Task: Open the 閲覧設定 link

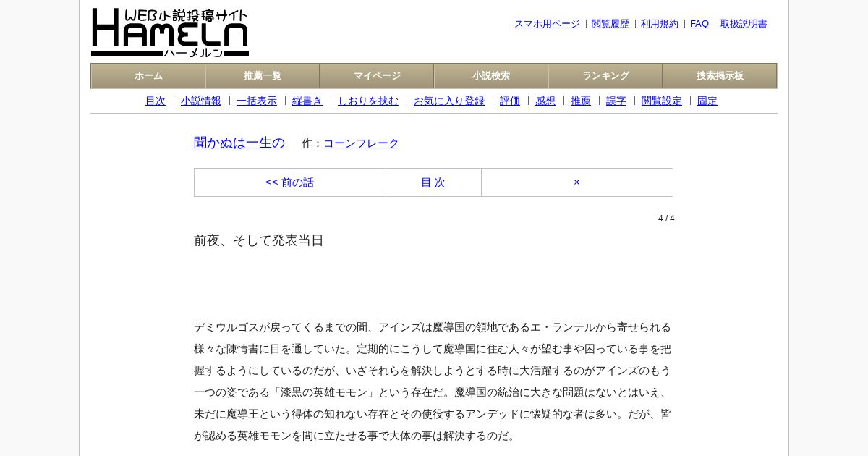Action: [662, 101]
